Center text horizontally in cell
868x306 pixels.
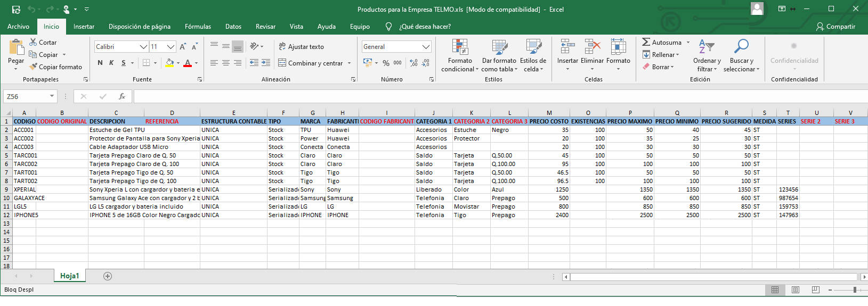tap(226, 63)
